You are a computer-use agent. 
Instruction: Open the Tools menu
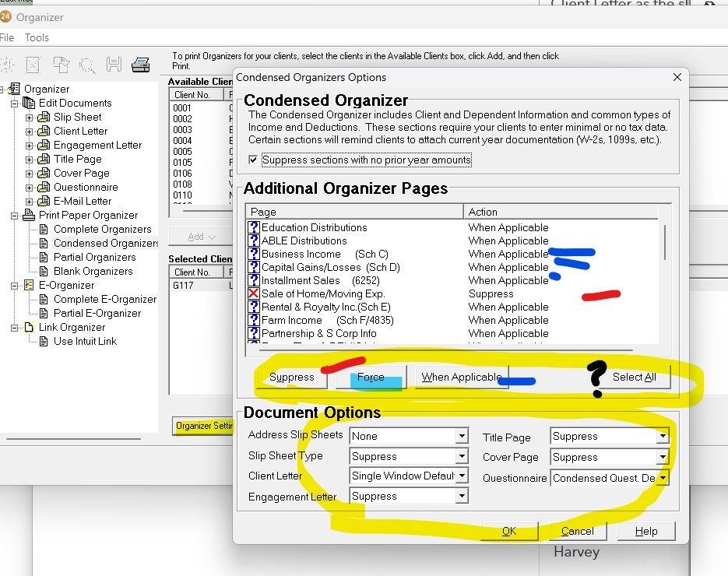click(36, 37)
